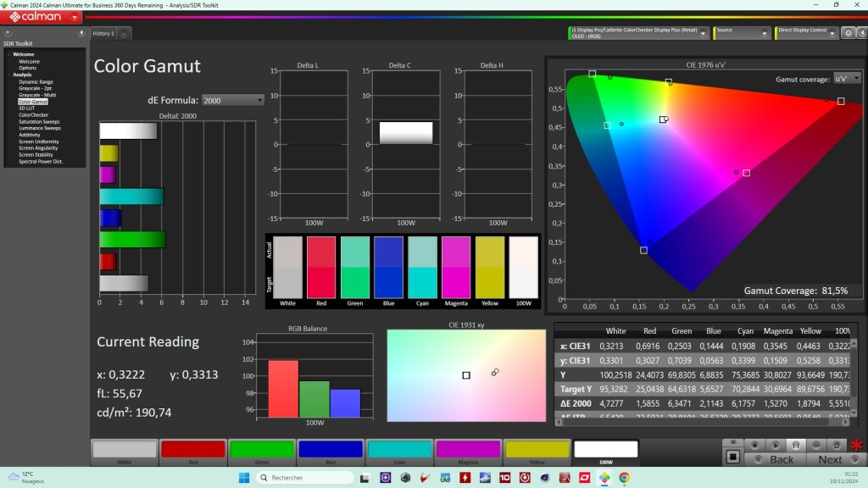Toggle continuous read infinity button
This screenshot has width=868, height=488.
point(816,445)
